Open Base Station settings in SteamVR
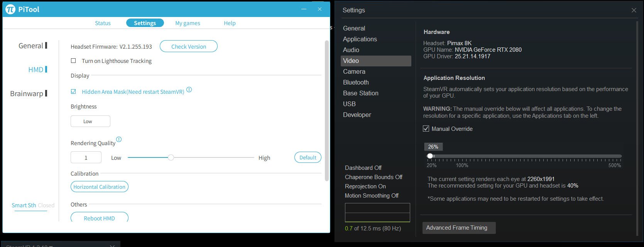This screenshot has height=247, width=644. [x=360, y=93]
